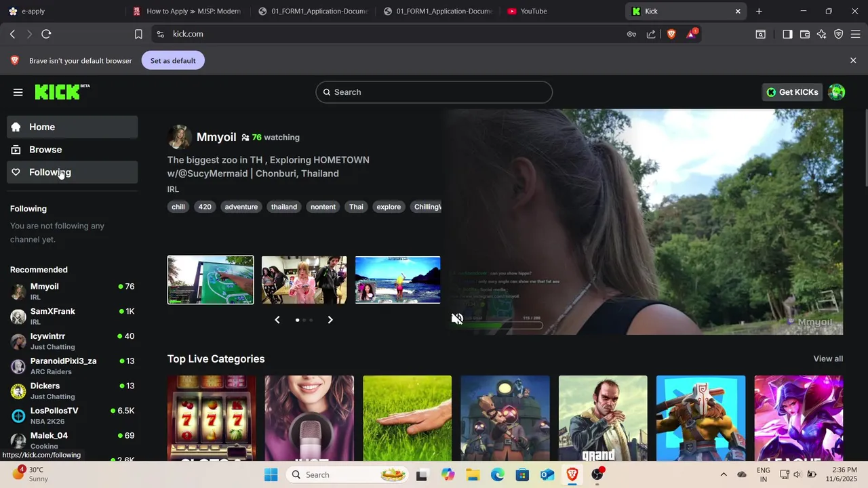Click in the Kick search field
Screen dimensions: 868x488
434,92
